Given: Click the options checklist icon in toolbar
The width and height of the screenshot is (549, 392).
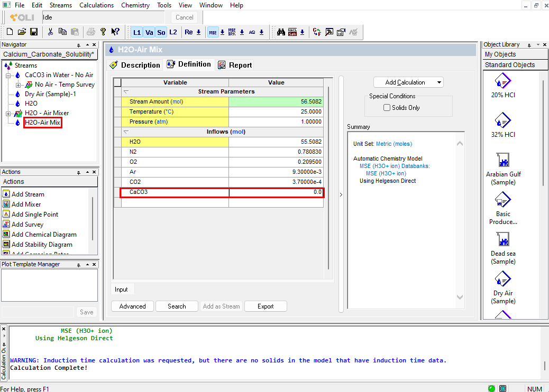Looking at the screenshot, I should coord(341,32).
